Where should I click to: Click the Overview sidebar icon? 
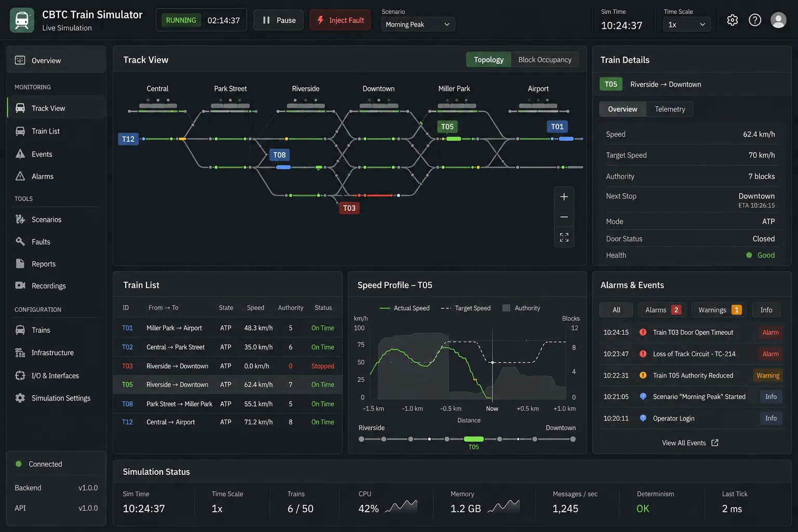point(20,60)
